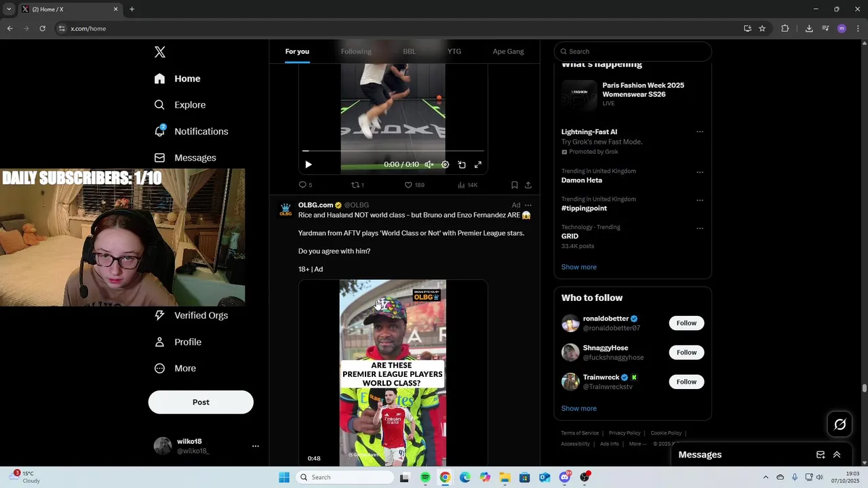Switch to the BBL tab
Image resolution: width=868 pixels, height=488 pixels.
(410, 52)
